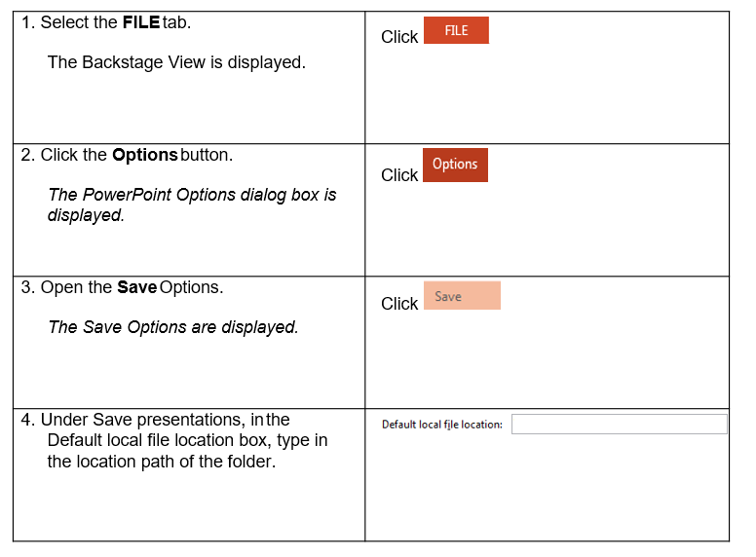
Task: Click the 'Default local file location:' label
Action: (442, 425)
